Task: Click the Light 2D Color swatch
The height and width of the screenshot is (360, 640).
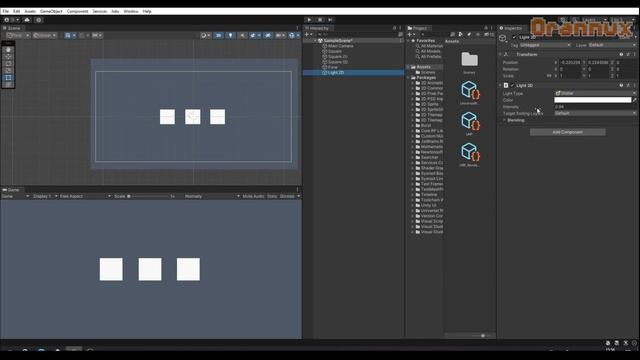Action: [x=593, y=100]
